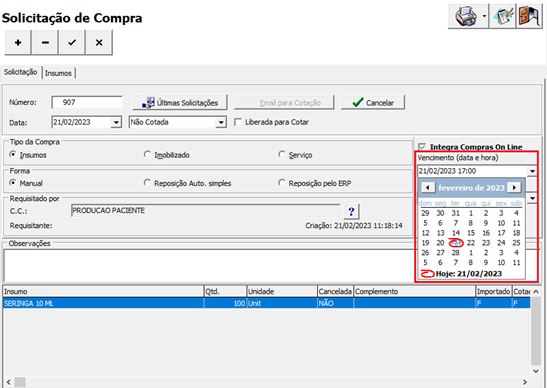This screenshot has width=547, height=388.
Task: Click the notepad edit icon
Action: (502, 16)
